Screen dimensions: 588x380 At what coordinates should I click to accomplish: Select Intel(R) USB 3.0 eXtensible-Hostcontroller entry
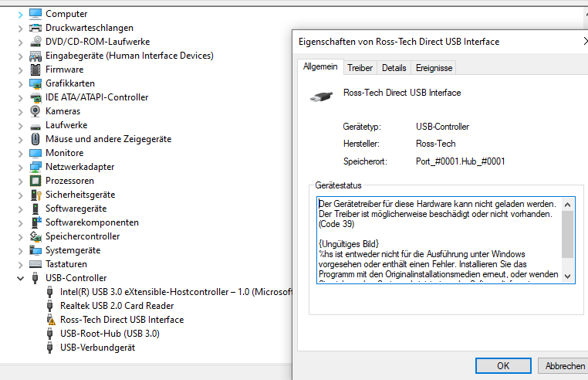[x=176, y=292]
